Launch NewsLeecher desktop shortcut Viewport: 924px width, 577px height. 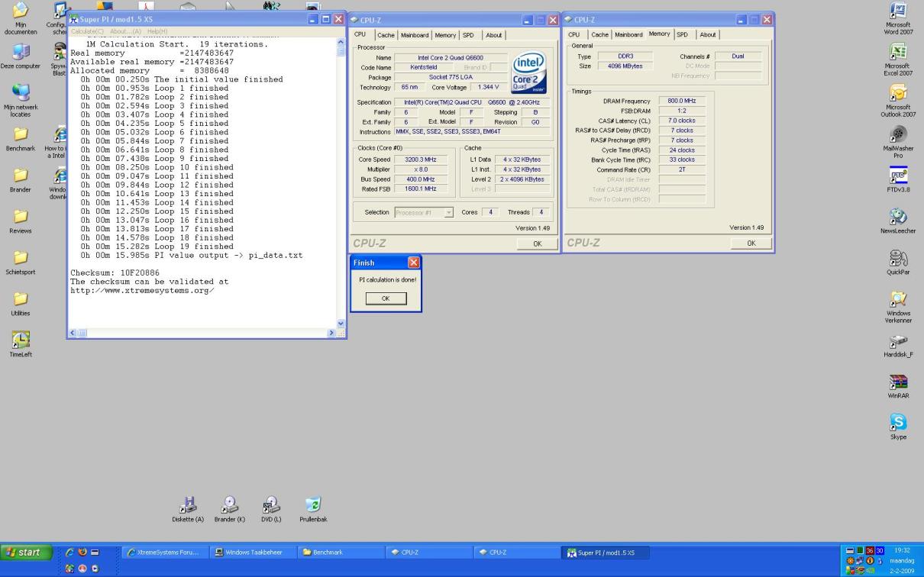(898, 221)
